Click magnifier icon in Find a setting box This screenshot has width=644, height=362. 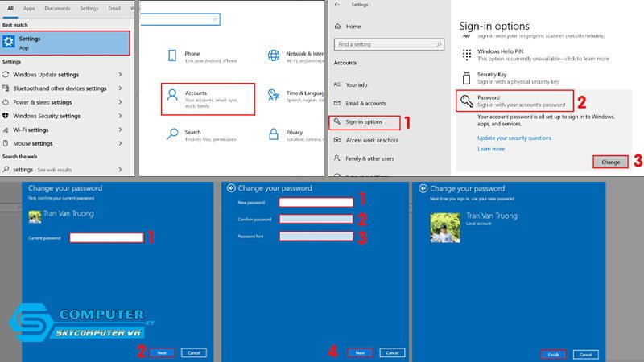click(x=439, y=44)
